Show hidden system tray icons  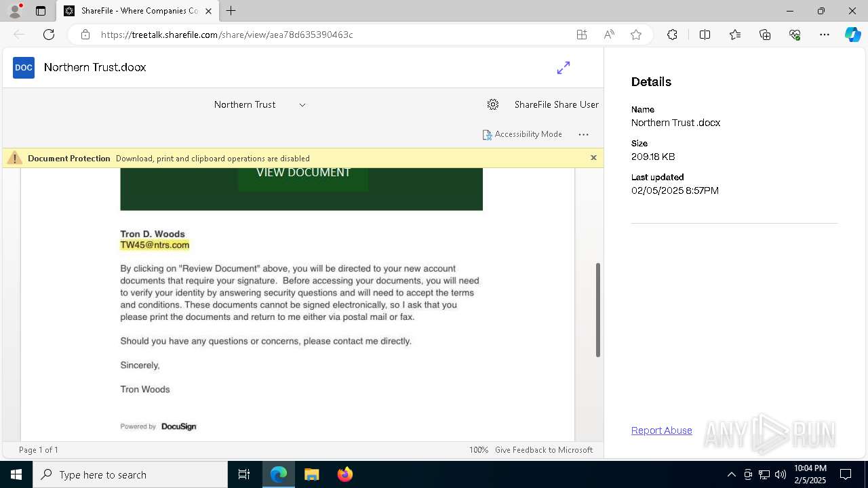click(x=731, y=474)
